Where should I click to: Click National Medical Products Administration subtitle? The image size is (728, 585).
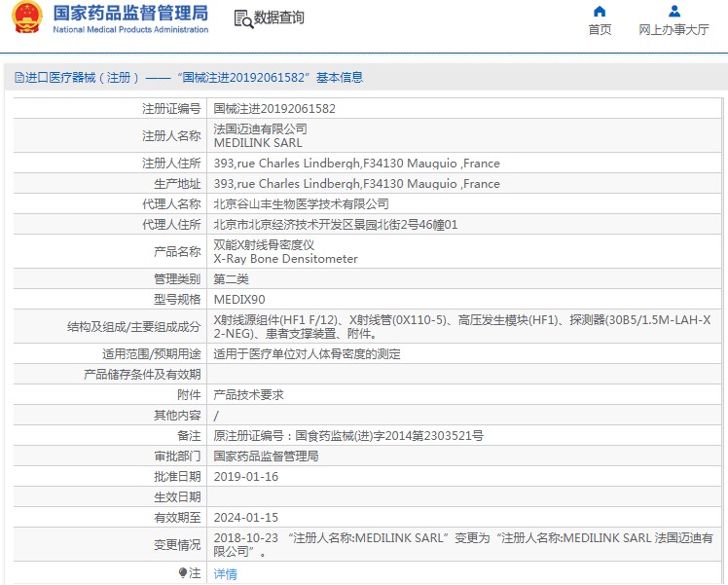tap(130, 29)
